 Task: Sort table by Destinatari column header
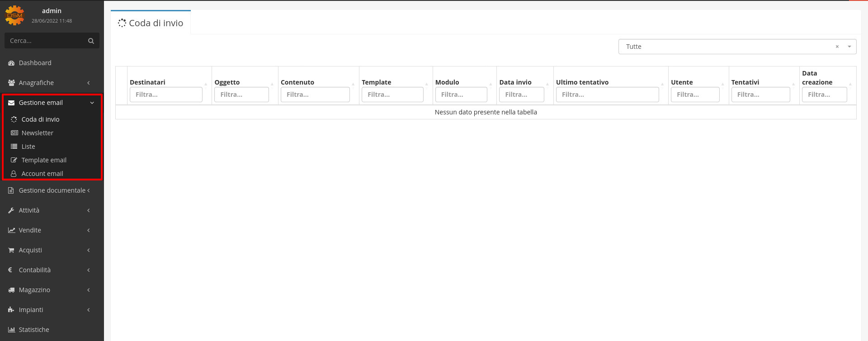(x=147, y=82)
